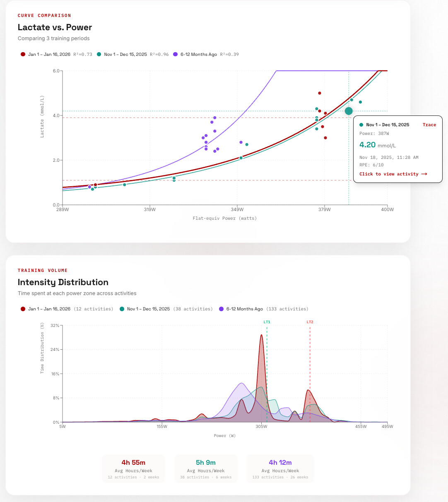Screen dimensions: 448x502
Task: Select the '4h 55m' Avg Hours/Week card
Action: [133, 468]
